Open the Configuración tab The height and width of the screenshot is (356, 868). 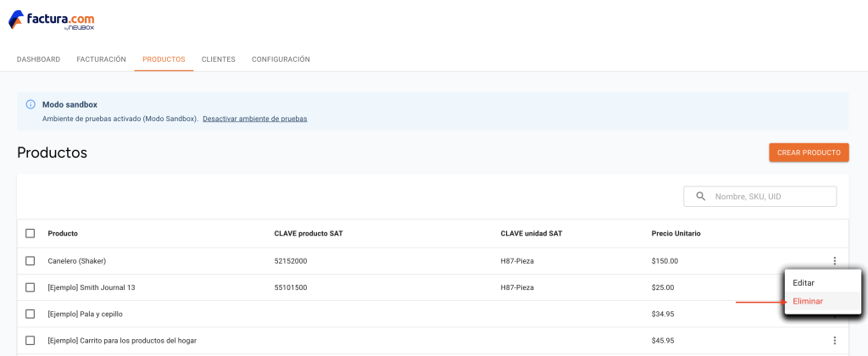281,59
